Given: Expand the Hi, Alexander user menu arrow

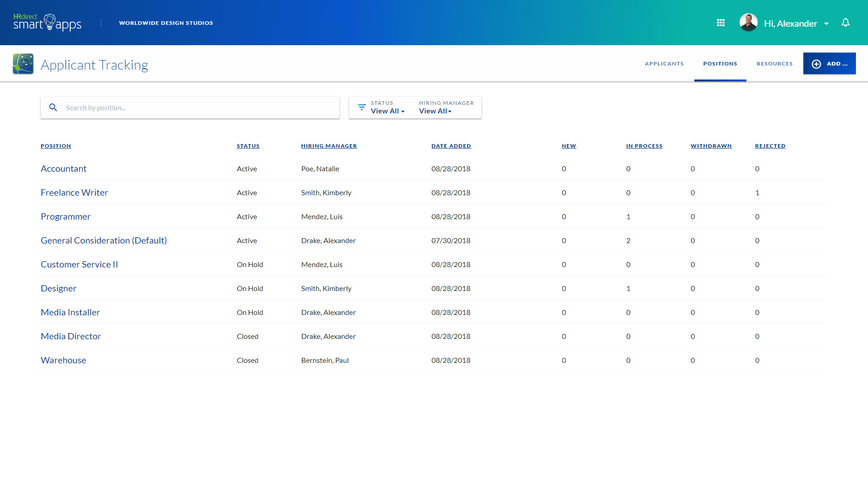Looking at the screenshot, I should [826, 23].
